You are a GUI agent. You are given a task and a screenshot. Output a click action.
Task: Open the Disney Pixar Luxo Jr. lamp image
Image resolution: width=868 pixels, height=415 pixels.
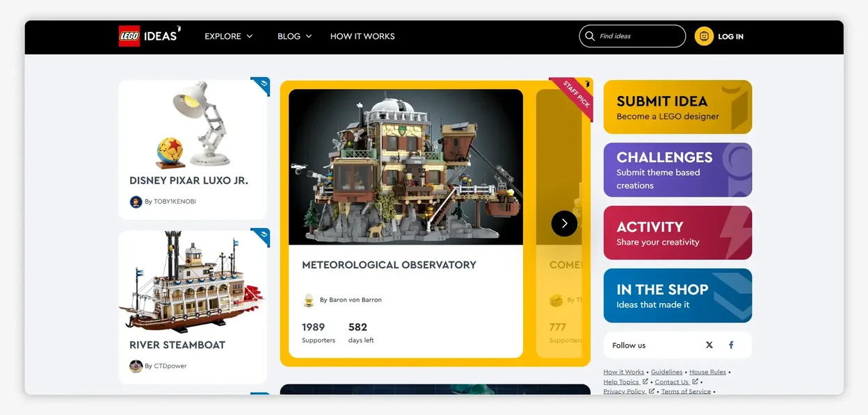[x=192, y=124]
